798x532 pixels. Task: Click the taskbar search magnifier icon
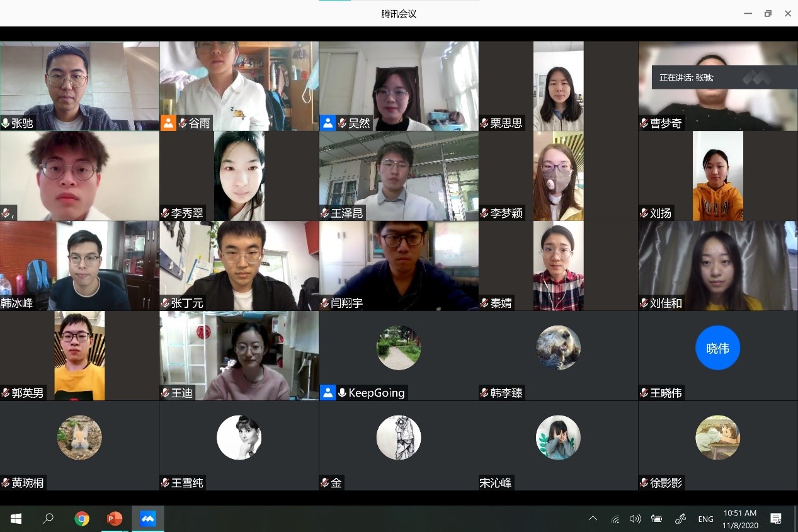pos(48,519)
